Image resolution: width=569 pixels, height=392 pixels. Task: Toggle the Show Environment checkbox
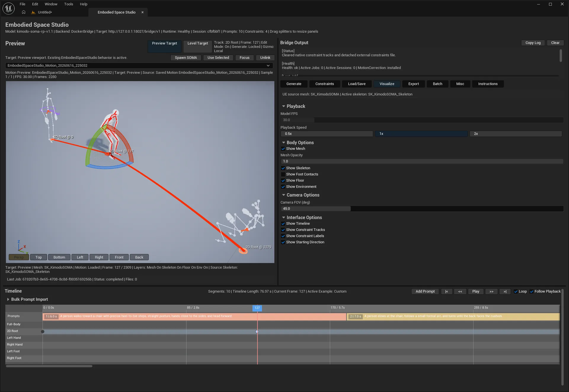click(283, 187)
